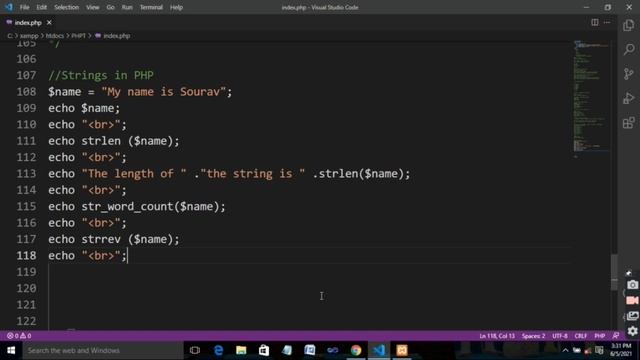Viewport: 640px width, 360px height.
Task: Click the editor vertical scrollbar thumb
Action: pos(614,272)
